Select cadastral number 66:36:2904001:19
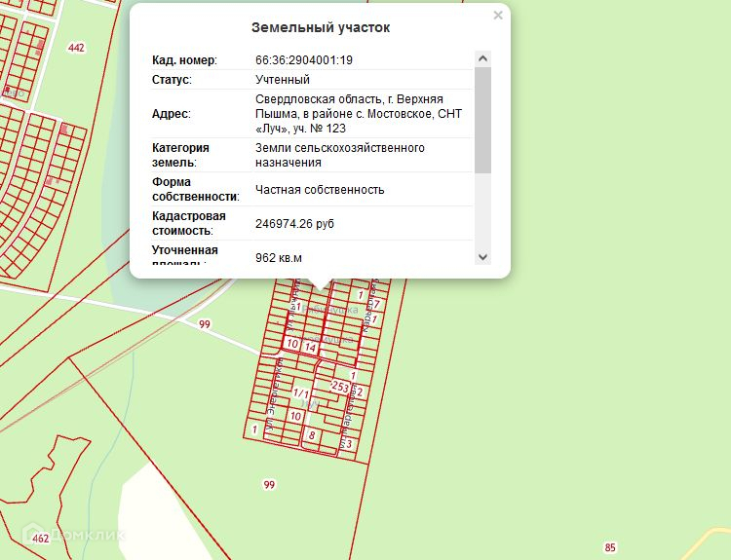731x560 pixels. 304,60
